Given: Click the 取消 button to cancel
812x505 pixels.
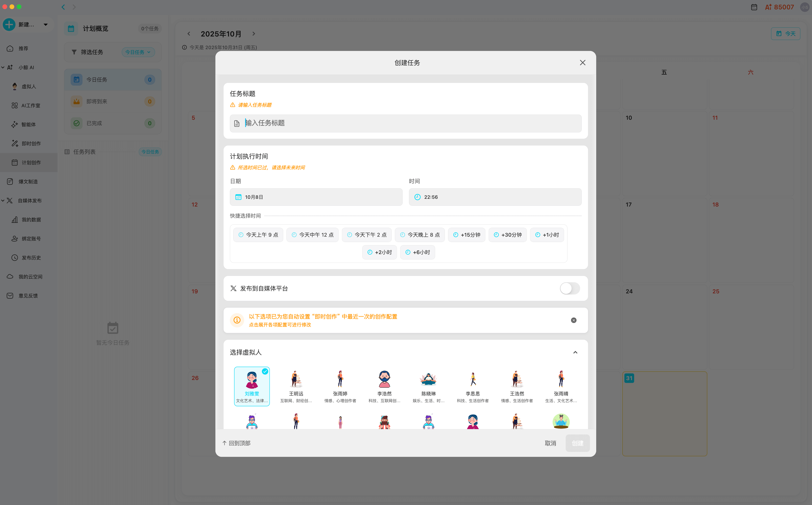Looking at the screenshot, I should point(550,443).
